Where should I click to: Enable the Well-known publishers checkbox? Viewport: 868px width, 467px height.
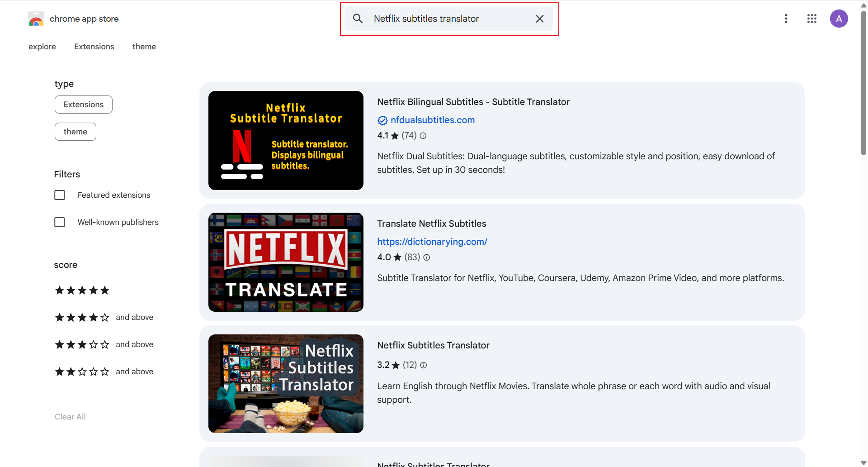59,222
